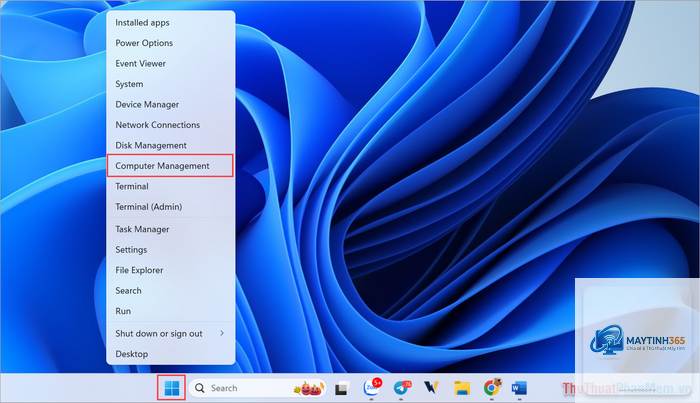Image resolution: width=700 pixels, height=403 pixels.
Task: Click the pumpkin decoration in the search box
Action: pyautogui.click(x=309, y=388)
